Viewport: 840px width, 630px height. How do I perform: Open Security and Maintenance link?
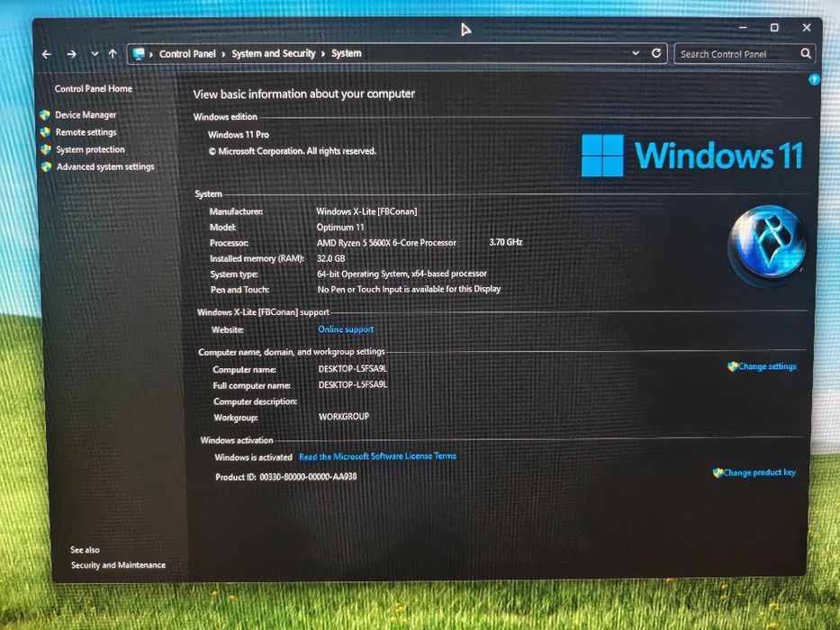119,564
